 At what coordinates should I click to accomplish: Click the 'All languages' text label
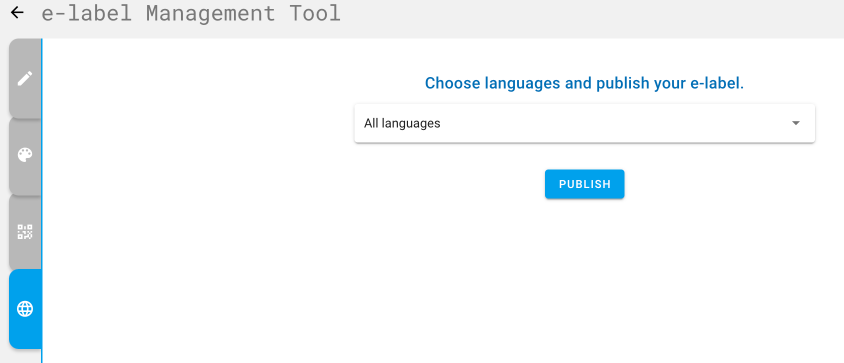[x=402, y=123]
